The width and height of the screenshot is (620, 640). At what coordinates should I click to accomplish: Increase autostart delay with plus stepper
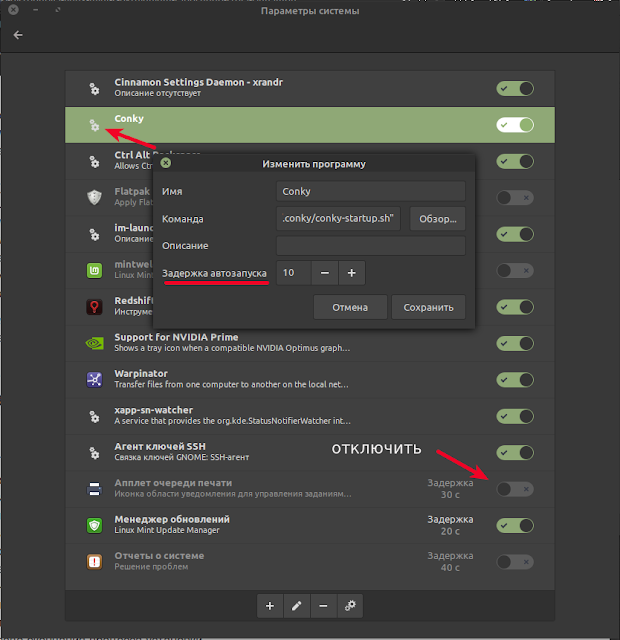[x=351, y=273]
